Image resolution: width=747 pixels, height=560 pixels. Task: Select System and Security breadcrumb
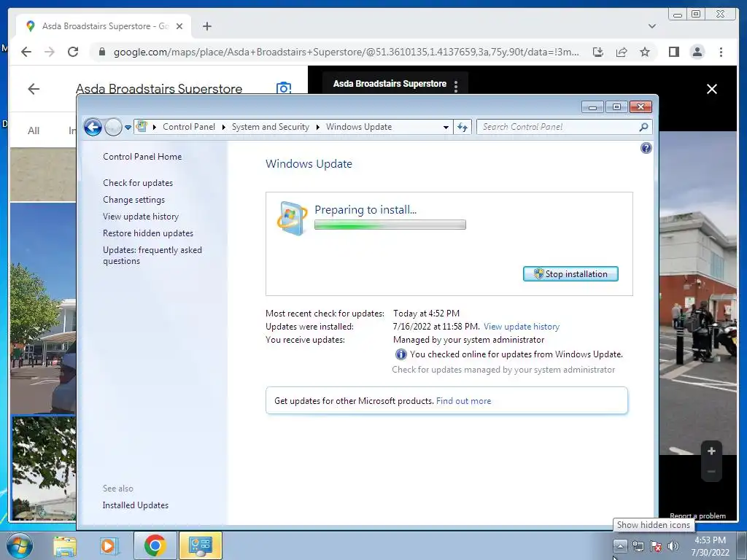click(x=270, y=127)
